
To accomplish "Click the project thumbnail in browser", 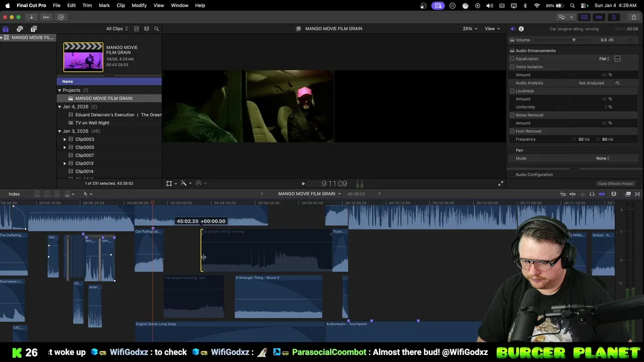I will tap(83, 57).
